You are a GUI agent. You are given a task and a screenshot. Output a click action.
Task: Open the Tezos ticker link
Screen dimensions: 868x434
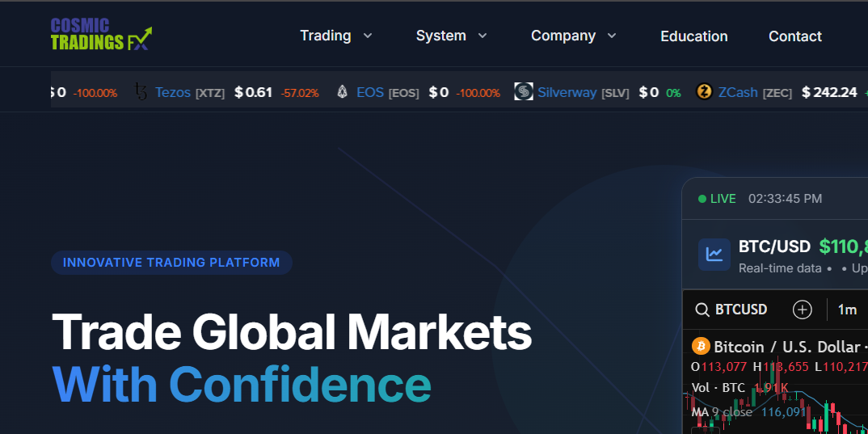click(x=173, y=92)
